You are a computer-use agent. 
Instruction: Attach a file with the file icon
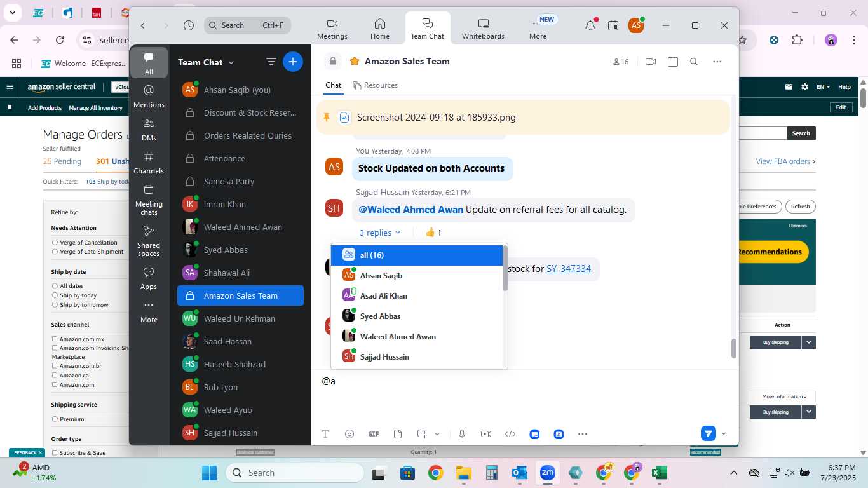click(x=398, y=434)
